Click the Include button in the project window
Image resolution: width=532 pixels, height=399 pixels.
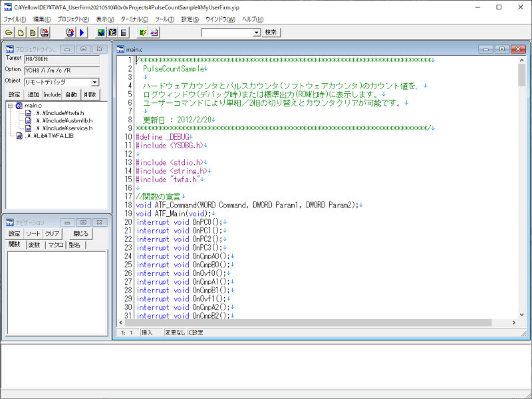pos(53,94)
